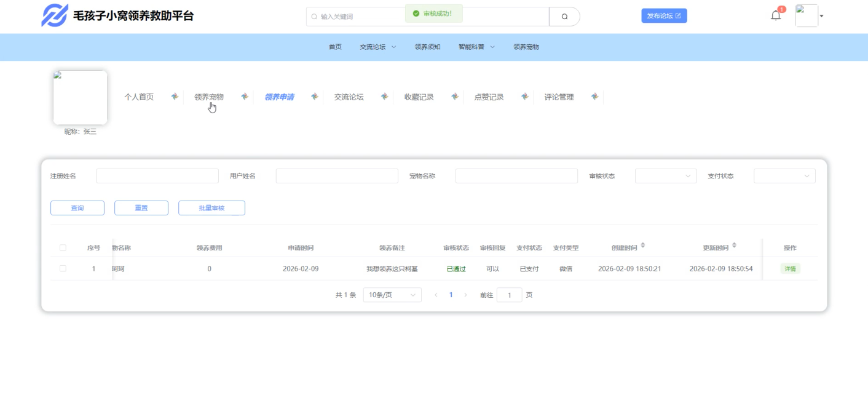Open the 支付状态 filter dropdown
Image resolution: width=868 pixels, height=411 pixels.
click(784, 176)
